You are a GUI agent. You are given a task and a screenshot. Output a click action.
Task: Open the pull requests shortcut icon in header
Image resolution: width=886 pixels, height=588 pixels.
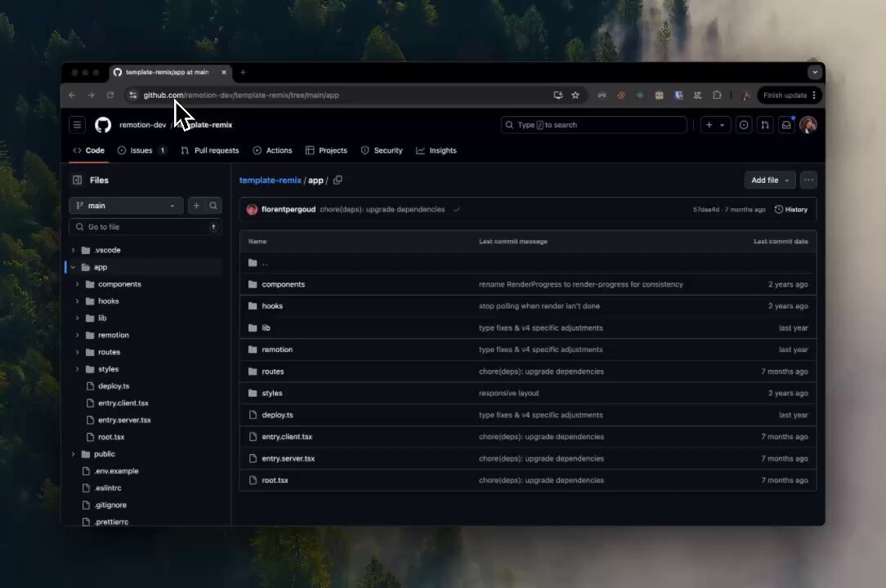(765, 125)
